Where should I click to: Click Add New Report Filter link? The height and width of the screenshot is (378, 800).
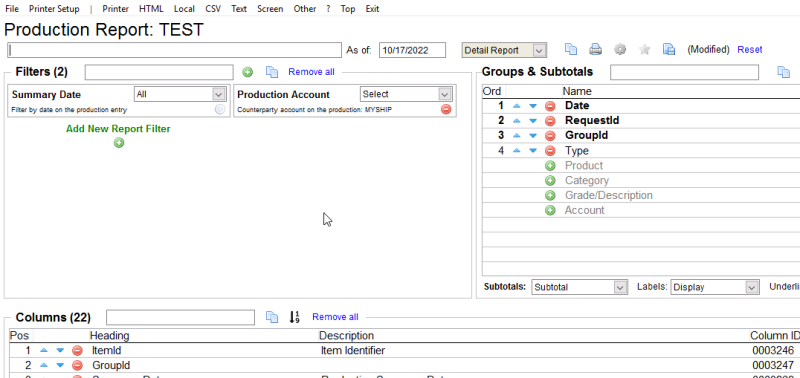[118, 129]
